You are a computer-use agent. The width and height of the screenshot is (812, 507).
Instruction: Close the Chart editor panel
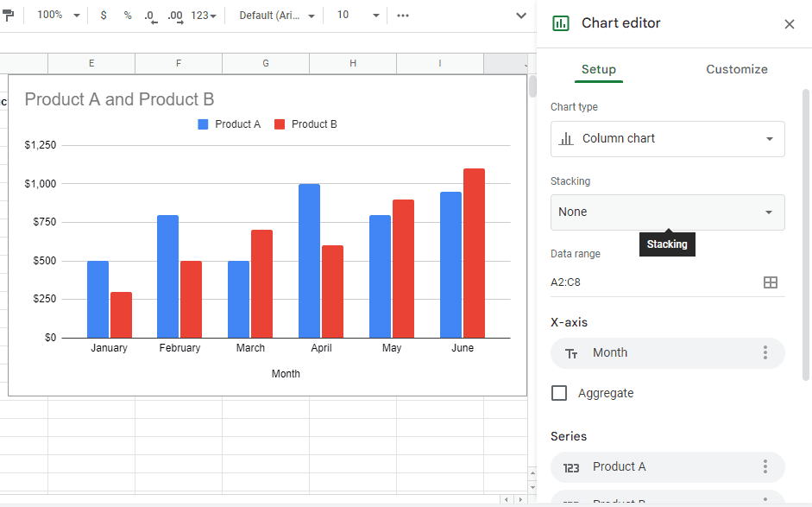790,24
